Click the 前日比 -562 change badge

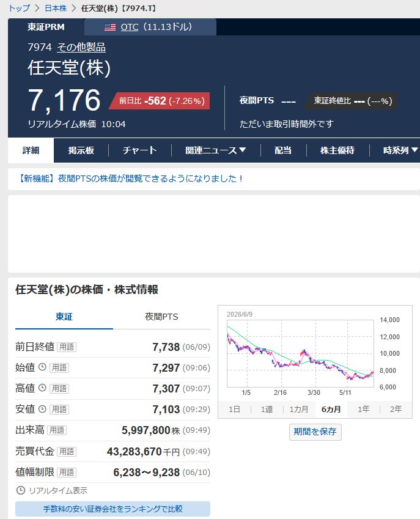coord(160,101)
